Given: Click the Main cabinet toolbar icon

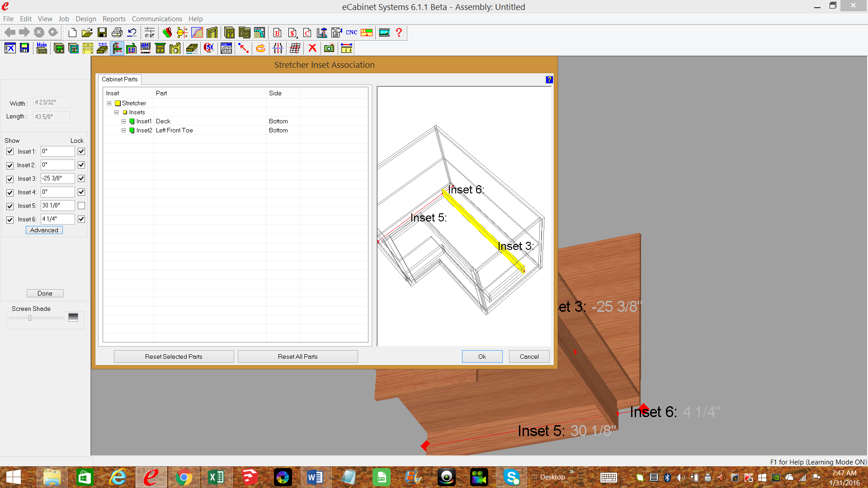Looking at the screenshot, I should click(42, 48).
